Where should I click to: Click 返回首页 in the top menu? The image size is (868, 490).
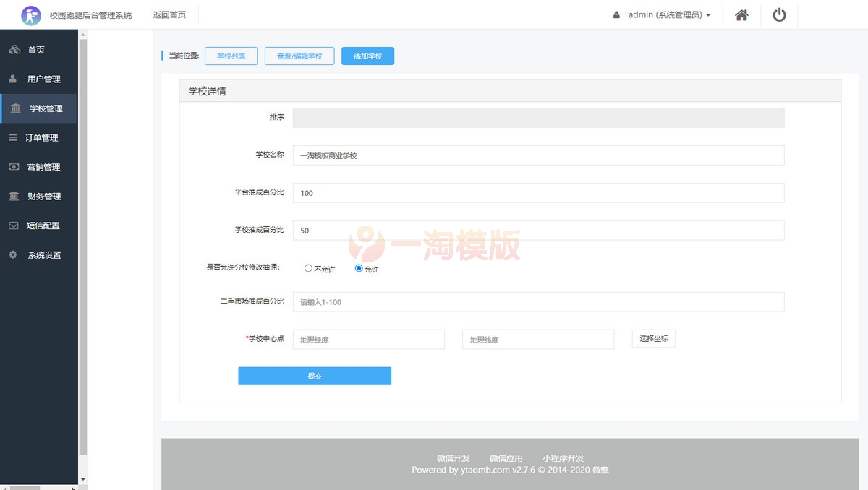169,14
